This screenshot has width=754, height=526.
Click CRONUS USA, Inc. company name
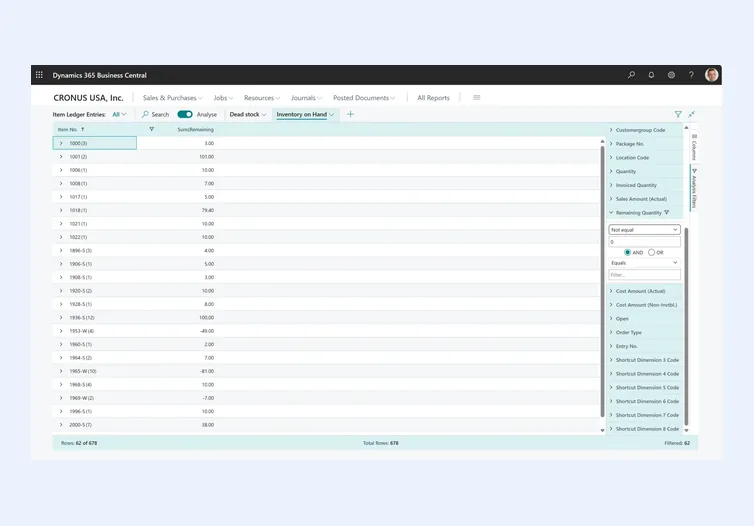[88, 98]
